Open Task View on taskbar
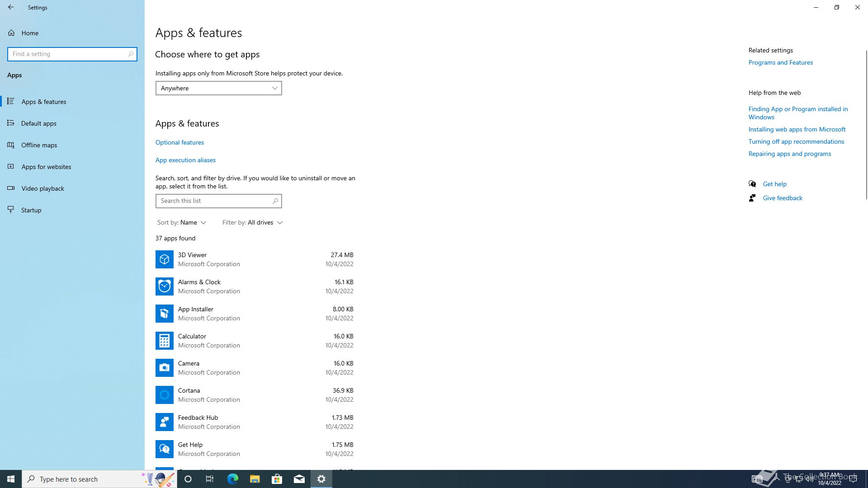 [210, 479]
